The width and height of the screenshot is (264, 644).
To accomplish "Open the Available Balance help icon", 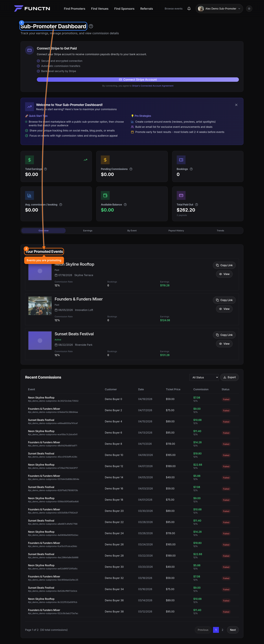I will 125,204.
